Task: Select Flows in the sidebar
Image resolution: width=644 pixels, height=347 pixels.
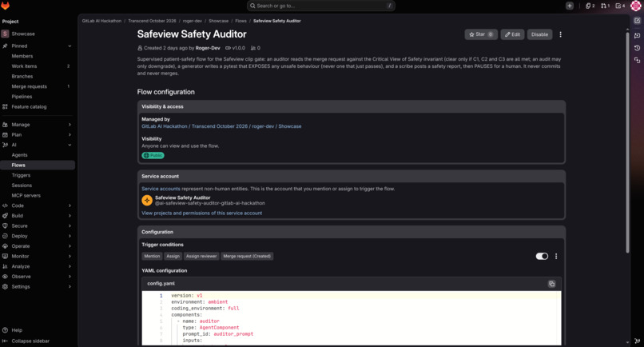Action: tap(38, 165)
